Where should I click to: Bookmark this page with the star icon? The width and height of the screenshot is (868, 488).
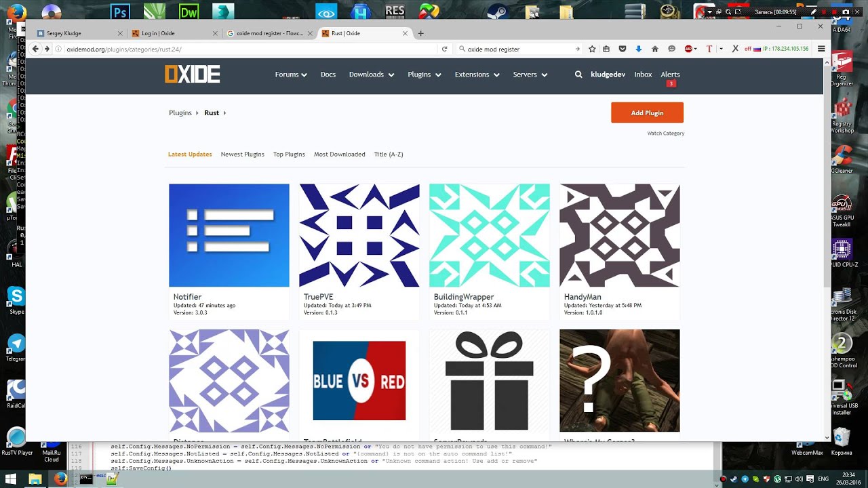tap(592, 49)
